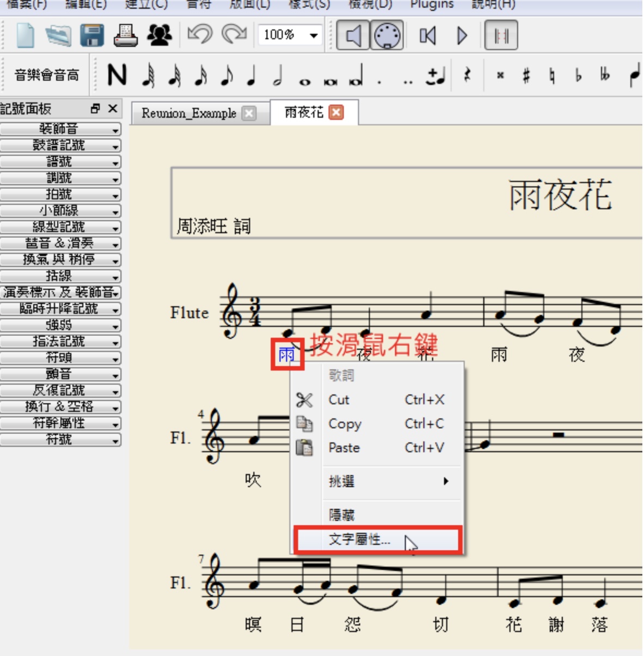The image size is (644, 656).
Task: Undo the last action
Action: pos(199,35)
